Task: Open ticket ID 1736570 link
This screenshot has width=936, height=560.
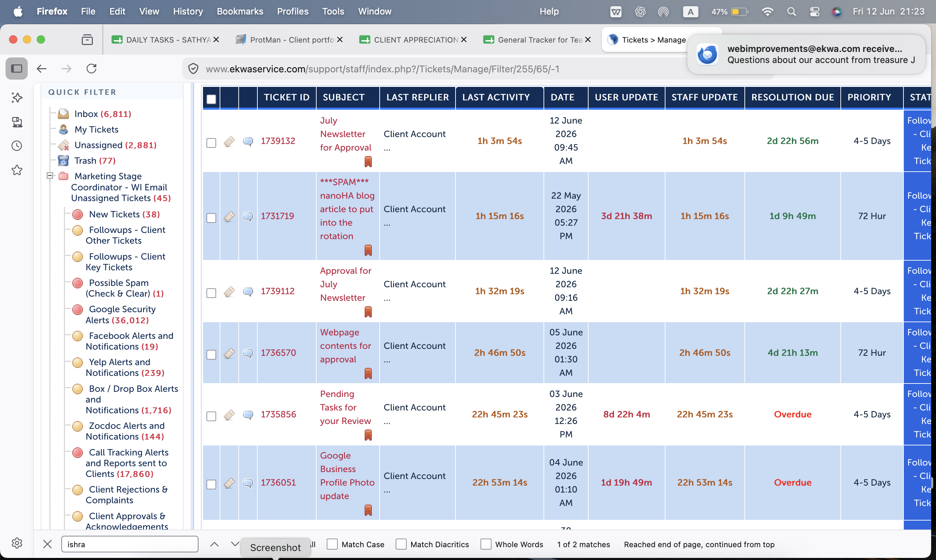Action: pos(278,352)
